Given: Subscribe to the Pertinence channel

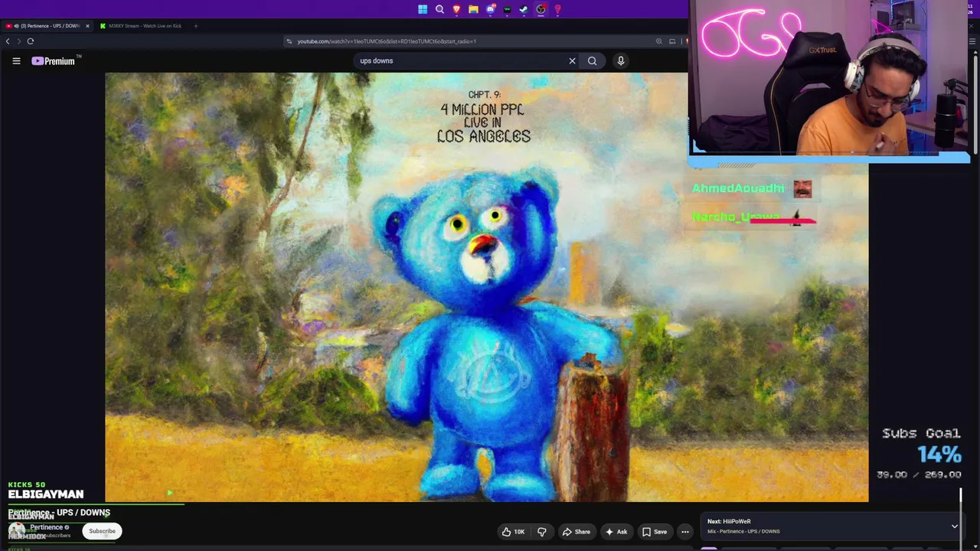Looking at the screenshot, I should 102,531.
